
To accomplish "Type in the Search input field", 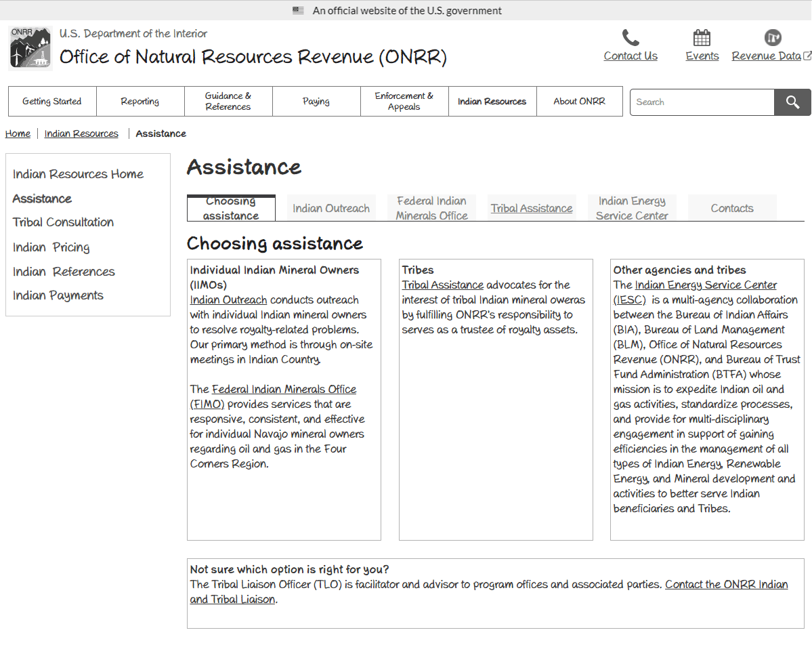I will 702,102.
